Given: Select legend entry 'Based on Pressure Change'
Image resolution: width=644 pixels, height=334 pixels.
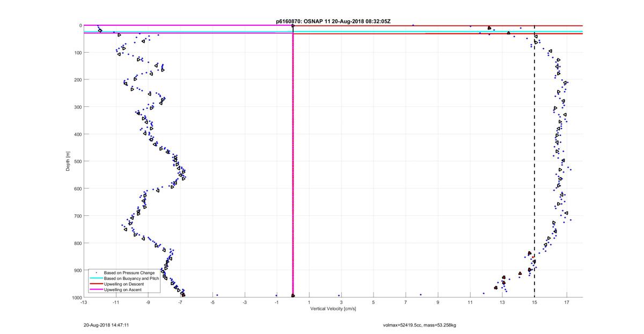Looking at the screenshot, I should [x=129, y=273].
